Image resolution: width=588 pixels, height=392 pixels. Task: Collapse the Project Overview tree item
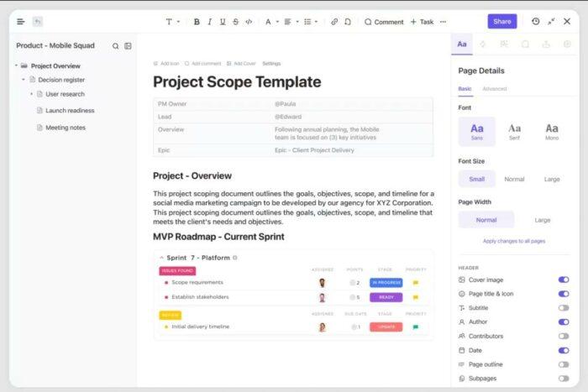[x=16, y=65]
